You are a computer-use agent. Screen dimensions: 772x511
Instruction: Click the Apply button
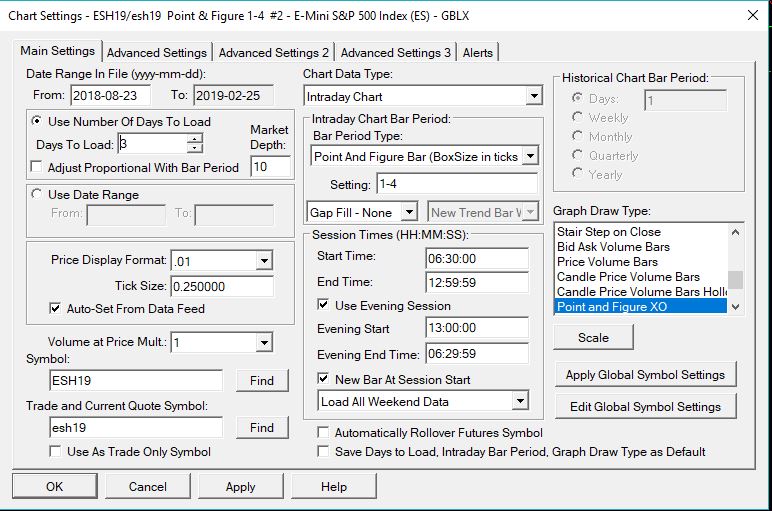[241, 486]
